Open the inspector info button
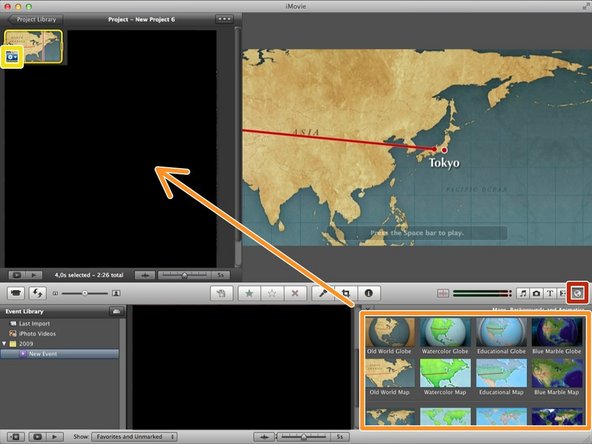 (x=368, y=293)
